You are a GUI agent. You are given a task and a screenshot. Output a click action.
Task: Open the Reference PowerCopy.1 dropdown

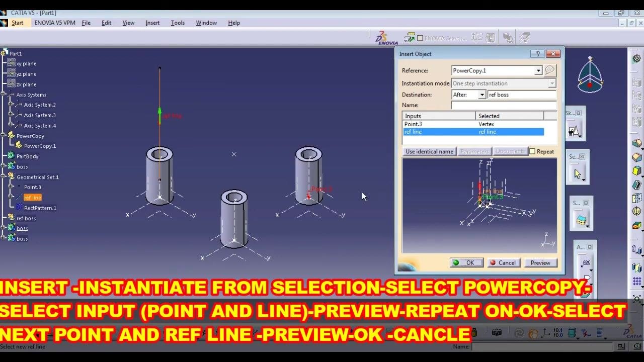[538, 70]
